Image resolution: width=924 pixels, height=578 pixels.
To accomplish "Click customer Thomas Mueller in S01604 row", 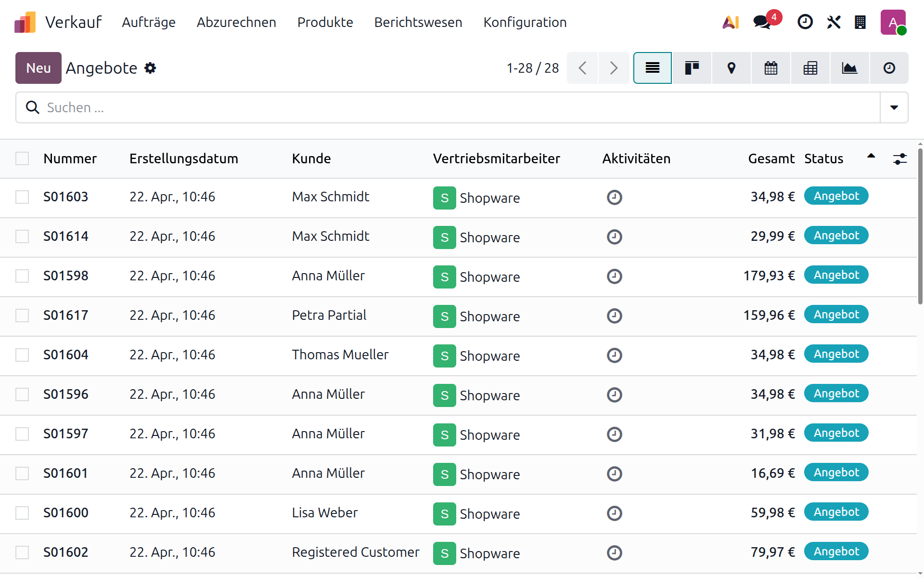I will (x=340, y=355).
